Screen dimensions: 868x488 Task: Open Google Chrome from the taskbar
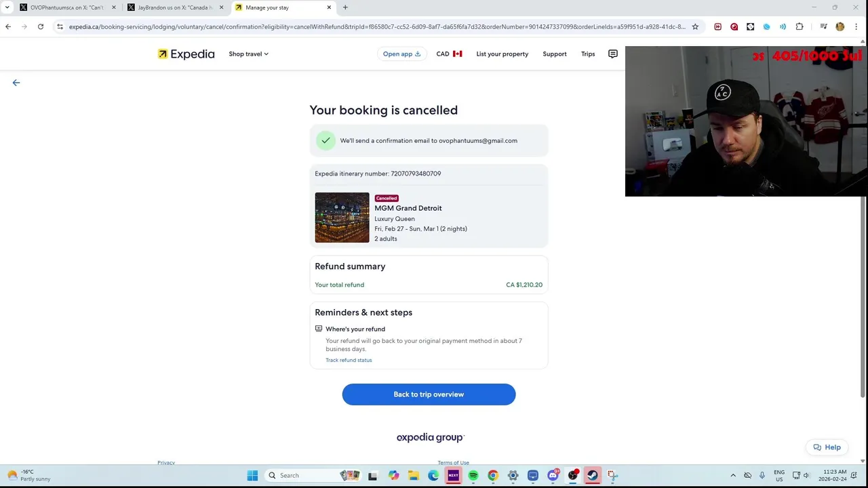click(492, 476)
